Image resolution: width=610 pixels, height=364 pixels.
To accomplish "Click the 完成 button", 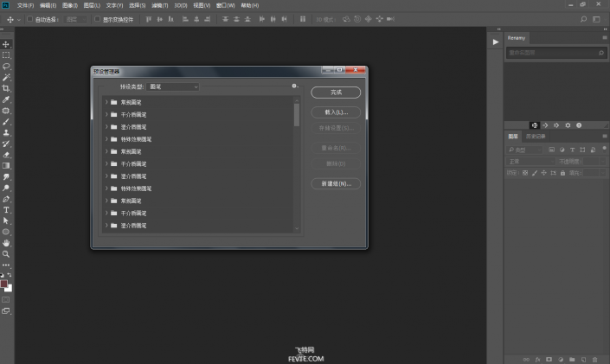I will click(x=336, y=93).
